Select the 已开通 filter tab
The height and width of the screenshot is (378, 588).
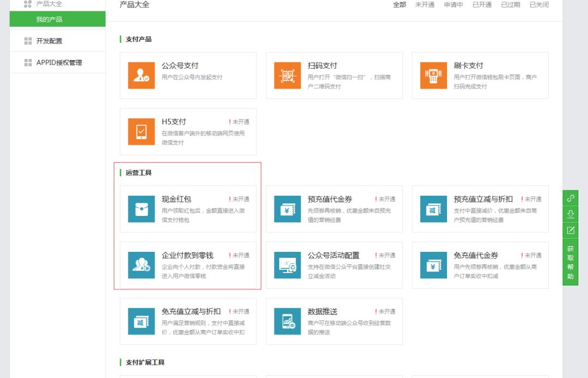482,5
